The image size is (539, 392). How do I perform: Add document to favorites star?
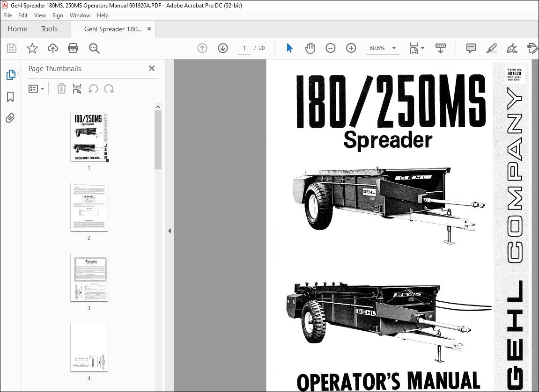[32, 48]
